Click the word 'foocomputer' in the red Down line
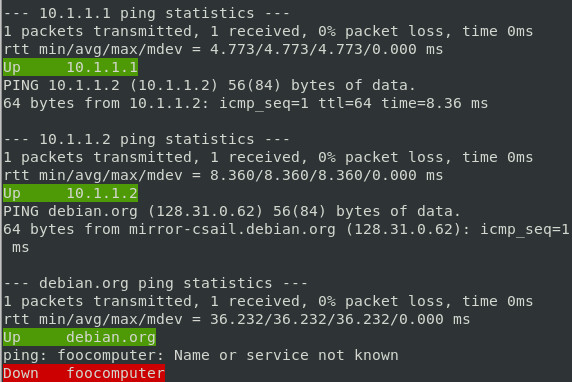 coord(116,373)
